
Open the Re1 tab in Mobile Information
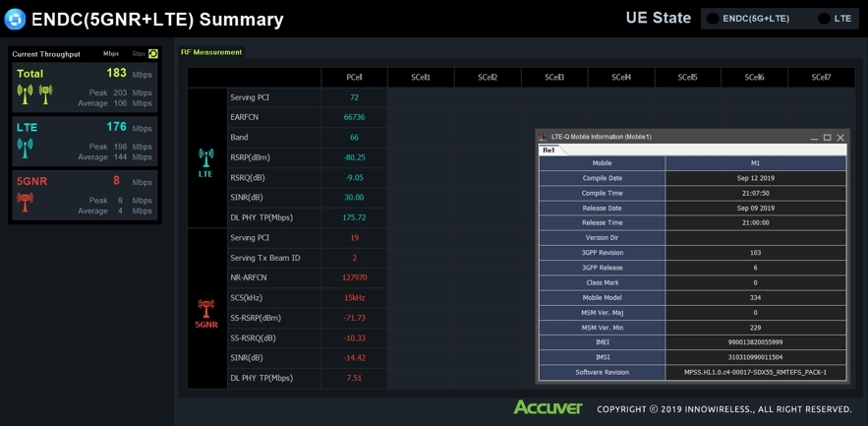point(549,151)
